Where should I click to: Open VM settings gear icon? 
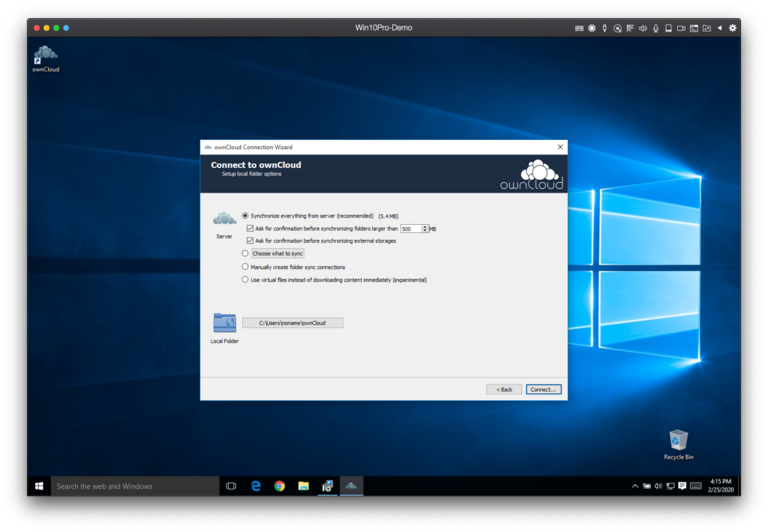tap(732, 28)
